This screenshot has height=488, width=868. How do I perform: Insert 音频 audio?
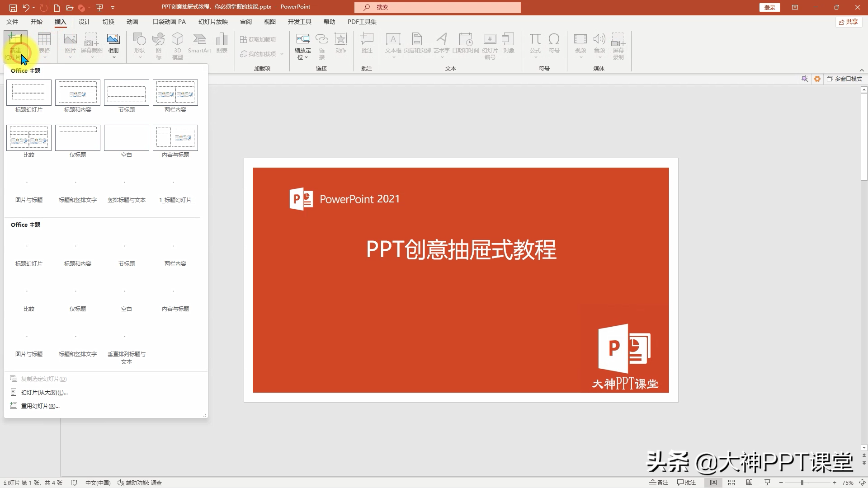coord(599,46)
